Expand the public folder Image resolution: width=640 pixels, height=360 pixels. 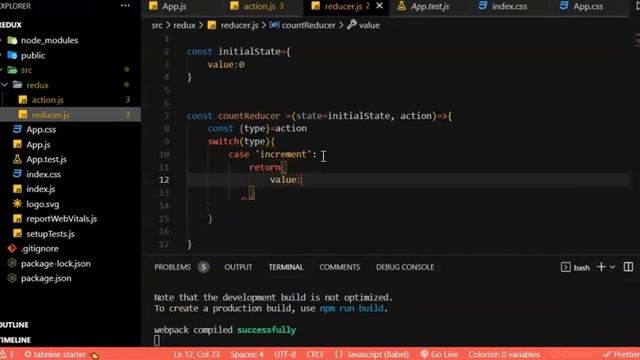(33, 56)
